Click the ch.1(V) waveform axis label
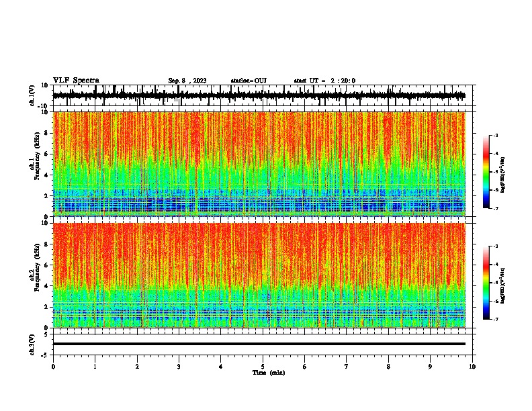 point(32,95)
